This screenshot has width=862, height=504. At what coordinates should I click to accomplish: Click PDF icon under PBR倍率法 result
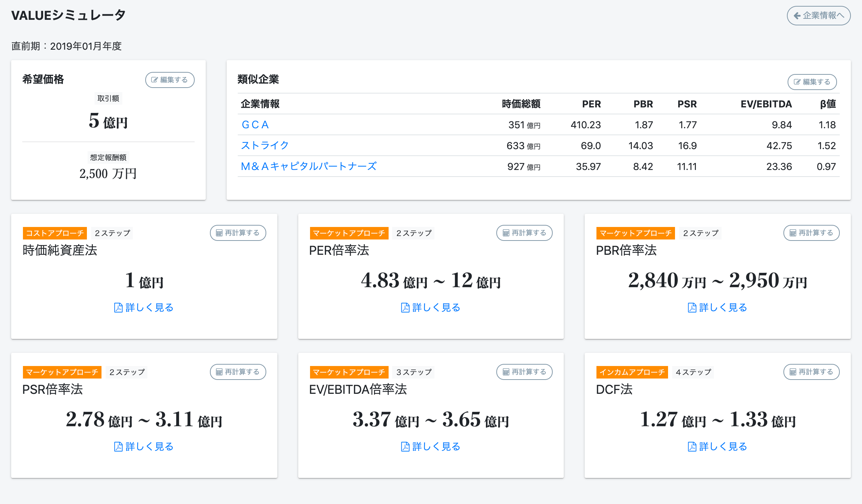tap(692, 308)
